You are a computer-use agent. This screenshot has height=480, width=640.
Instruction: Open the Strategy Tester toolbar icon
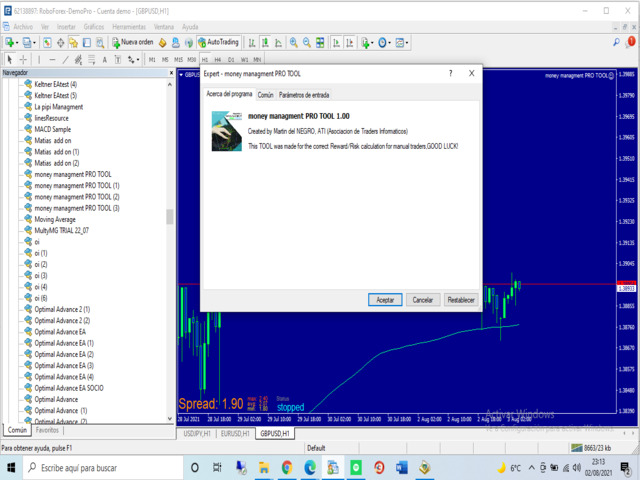click(100, 42)
